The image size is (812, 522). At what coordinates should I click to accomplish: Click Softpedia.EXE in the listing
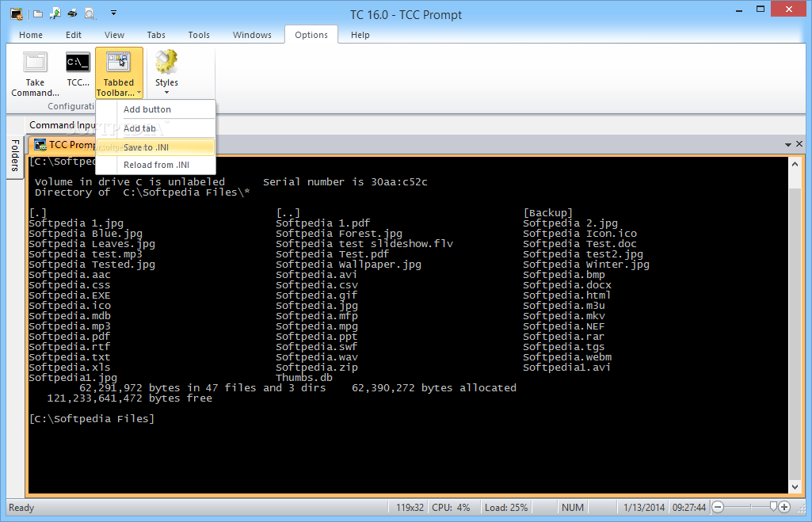pyautogui.click(x=70, y=295)
